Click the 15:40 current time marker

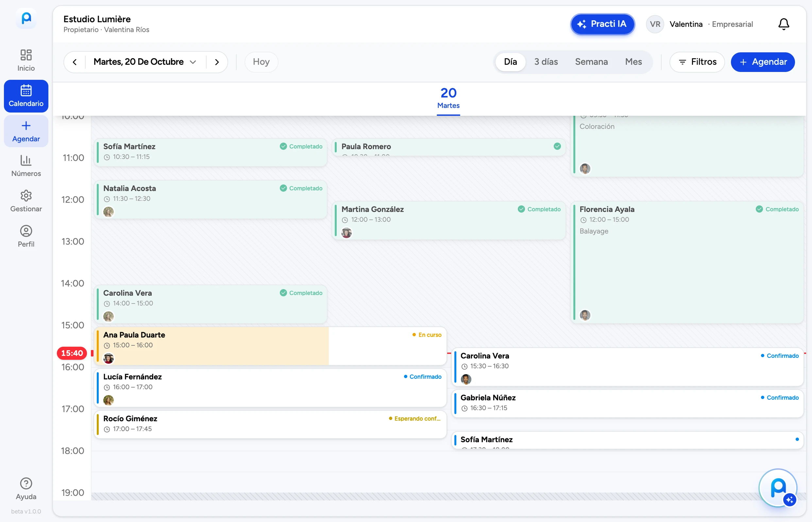pos(72,353)
